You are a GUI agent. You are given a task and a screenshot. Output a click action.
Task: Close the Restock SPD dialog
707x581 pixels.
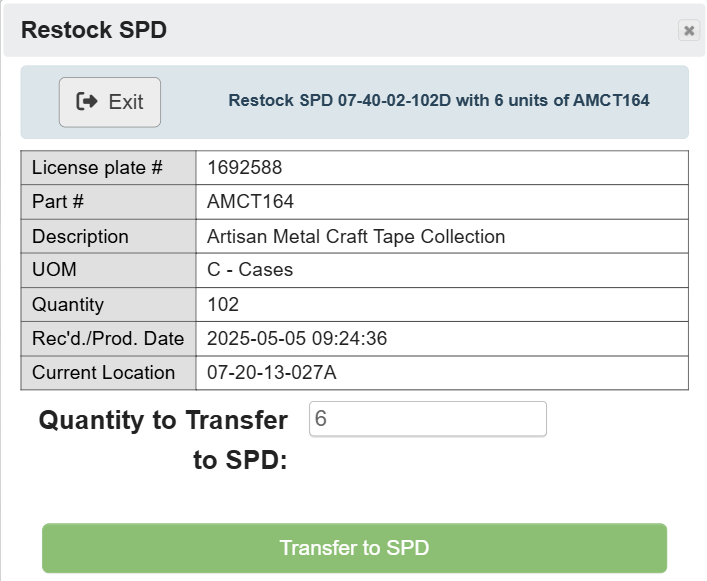(x=689, y=30)
